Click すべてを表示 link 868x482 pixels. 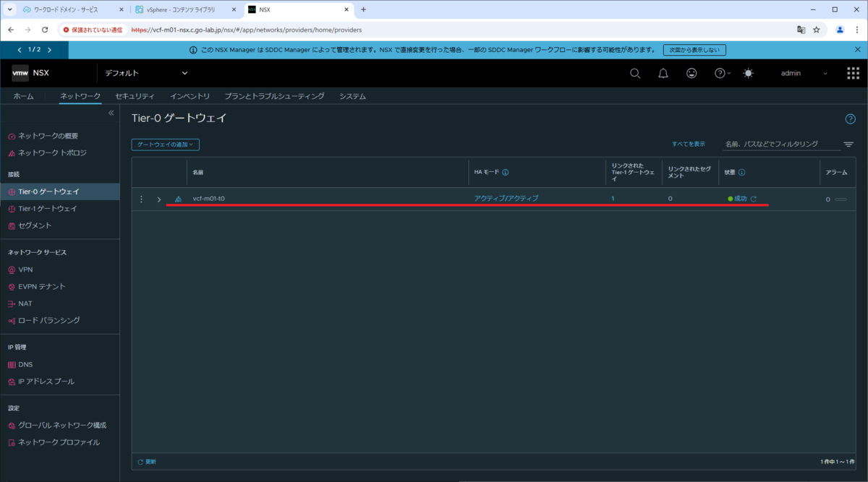688,144
